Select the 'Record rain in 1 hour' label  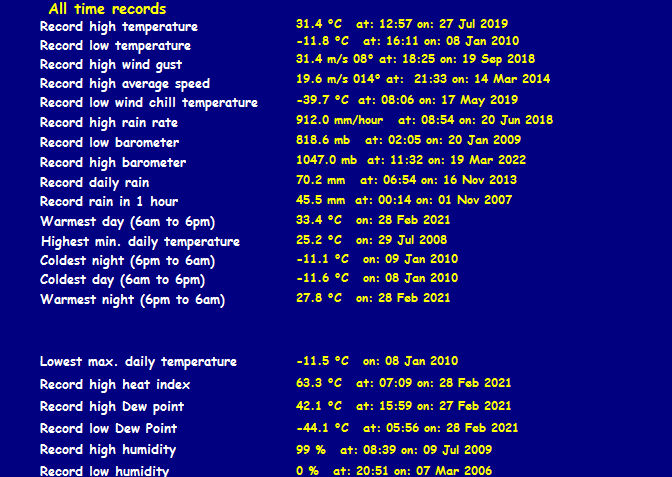point(109,202)
